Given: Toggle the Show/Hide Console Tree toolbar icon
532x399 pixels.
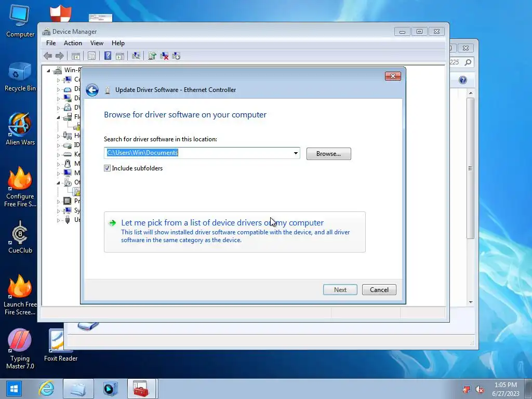Looking at the screenshot, I should (76, 56).
